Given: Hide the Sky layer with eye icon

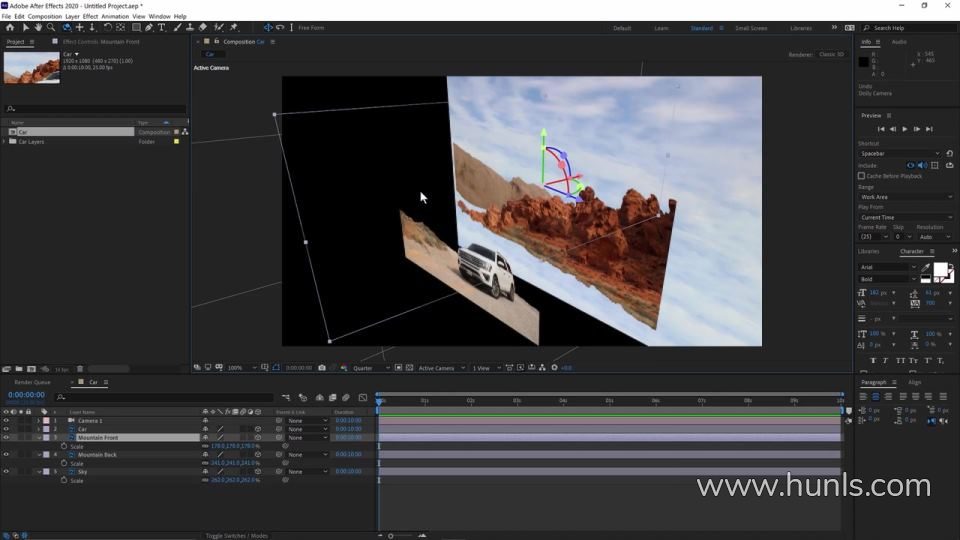Looking at the screenshot, I should [6, 471].
